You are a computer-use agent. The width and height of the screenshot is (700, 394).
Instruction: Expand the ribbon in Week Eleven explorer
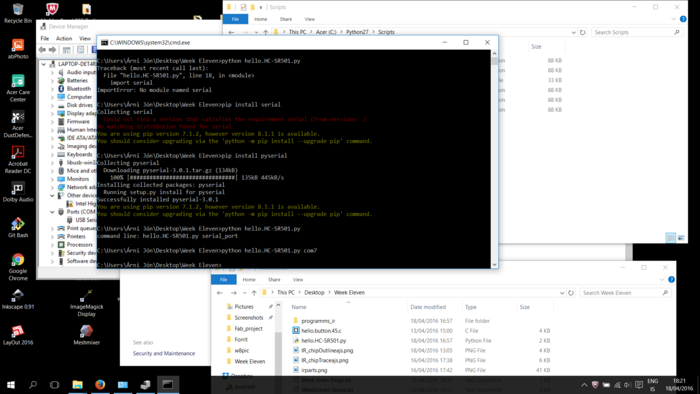[662, 280]
